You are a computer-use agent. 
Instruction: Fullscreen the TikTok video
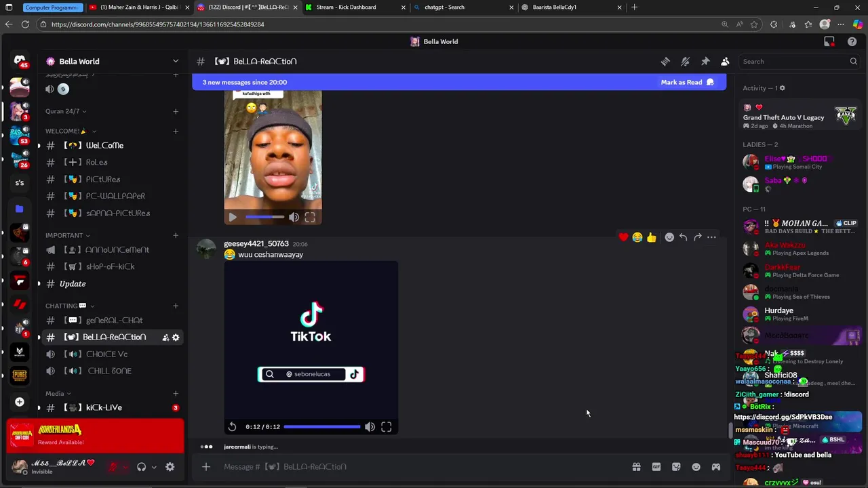[386, 427]
